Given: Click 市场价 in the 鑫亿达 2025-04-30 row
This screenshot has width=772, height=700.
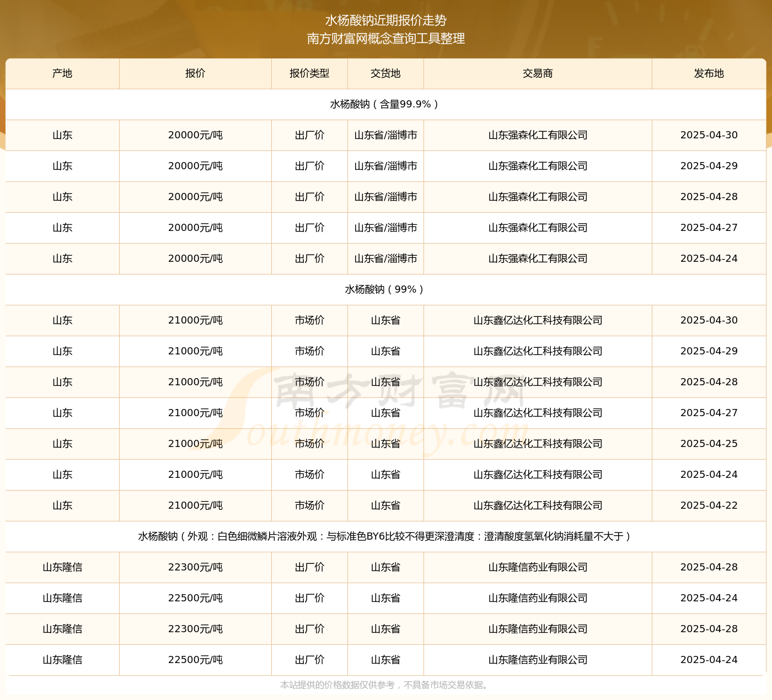Looking at the screenshot, I should coord(309,320).
